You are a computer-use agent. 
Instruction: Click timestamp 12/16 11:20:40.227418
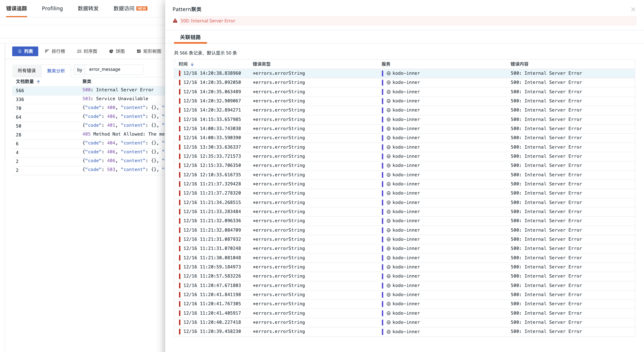click(x=212, y=322)
